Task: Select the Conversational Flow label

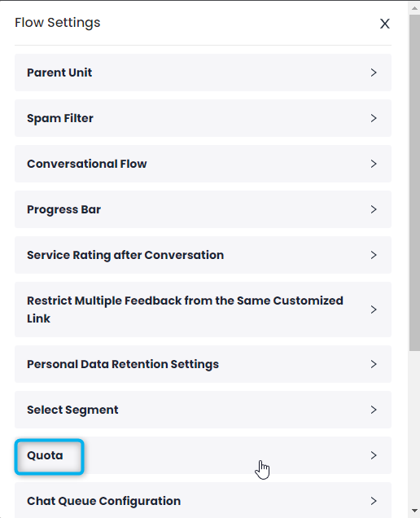Action: pos(87,164)
